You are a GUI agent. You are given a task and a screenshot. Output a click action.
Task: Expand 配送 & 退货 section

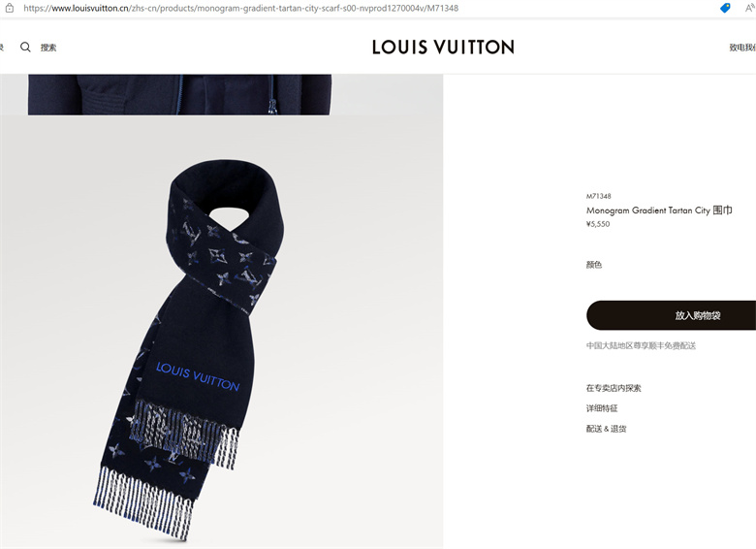click(606, 429)
